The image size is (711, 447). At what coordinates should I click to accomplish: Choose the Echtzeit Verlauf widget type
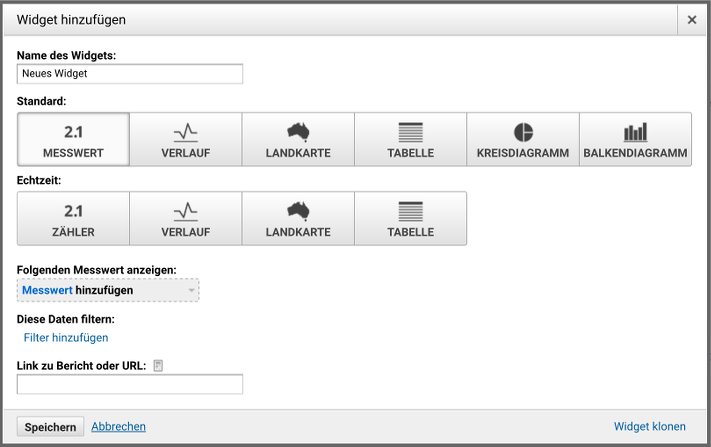pyautogui.click(x=186, y=219)
